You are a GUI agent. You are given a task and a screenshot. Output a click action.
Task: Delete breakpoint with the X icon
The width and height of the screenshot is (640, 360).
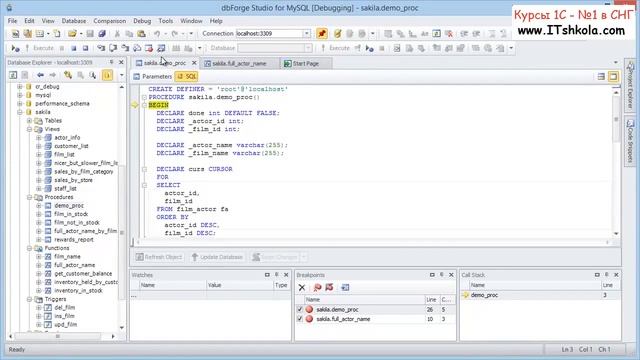pyautogui.click(x=302, y=288)
